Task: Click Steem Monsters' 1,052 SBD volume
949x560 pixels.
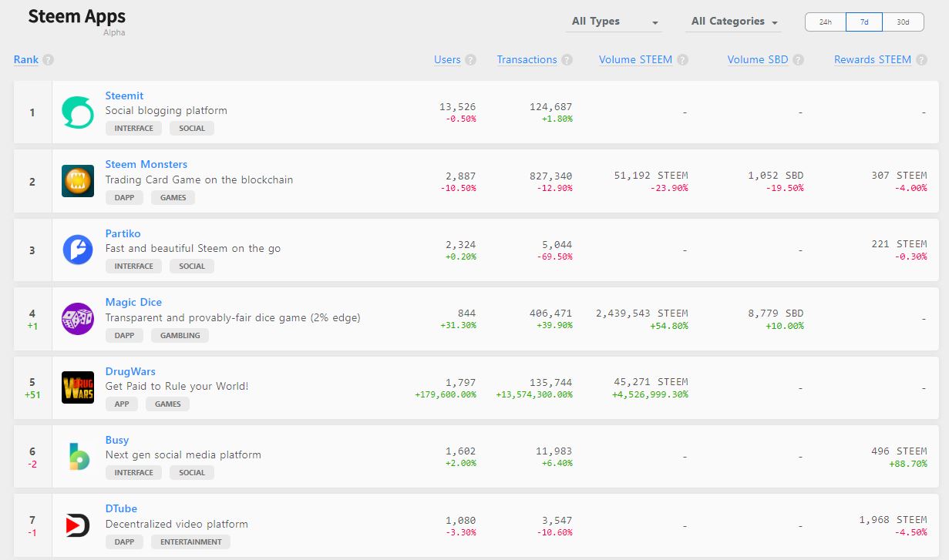Action: tap(776, 176)
